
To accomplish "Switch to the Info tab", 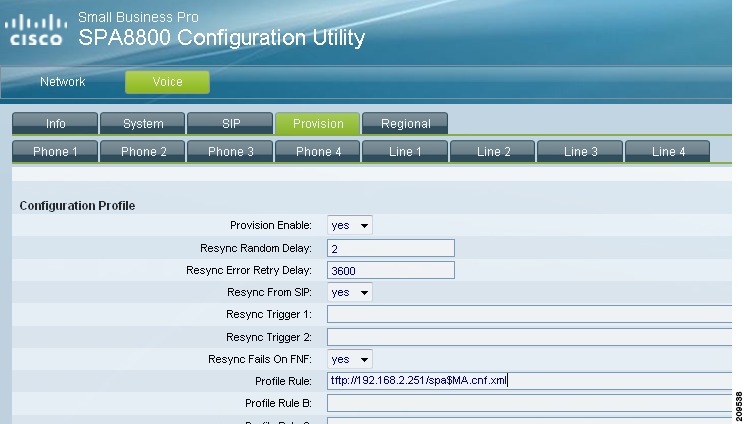I will pos(55,124).
